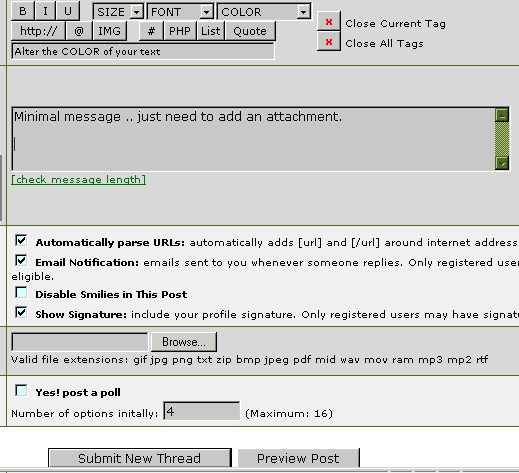519x473 pixels.
Task: Uncheck Show Signature
Action: pyautogui.click(x=21, y=312)
